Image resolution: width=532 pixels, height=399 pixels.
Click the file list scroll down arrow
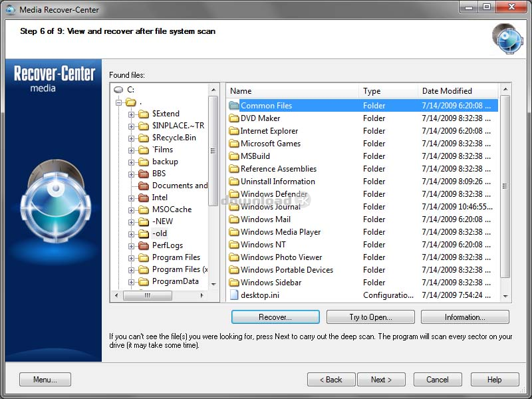pyautogui.click(x=505, y=296)
